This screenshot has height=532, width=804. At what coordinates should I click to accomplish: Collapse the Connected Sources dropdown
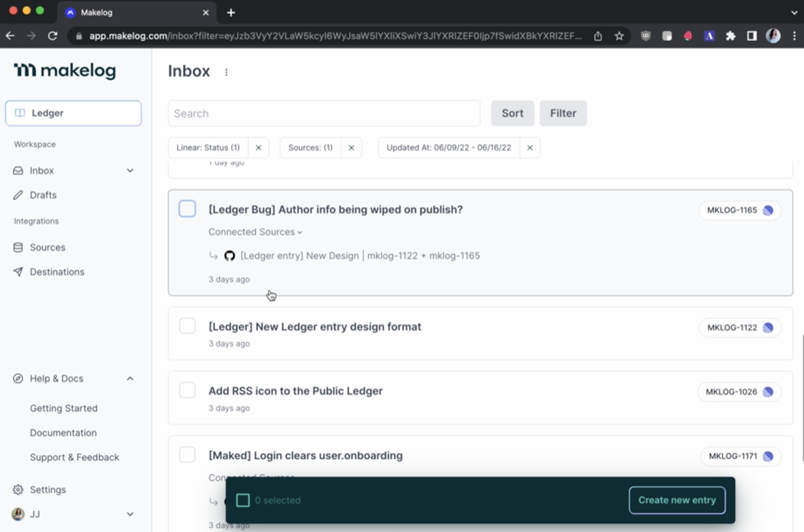(x=255, y=232)
